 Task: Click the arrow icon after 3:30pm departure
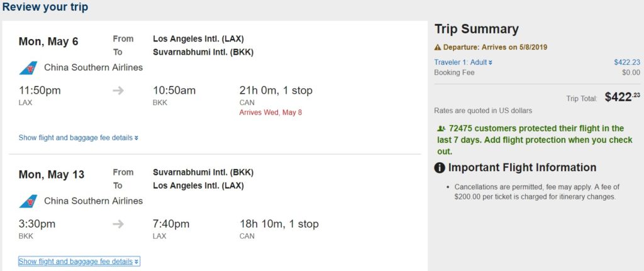click(118, 224)
